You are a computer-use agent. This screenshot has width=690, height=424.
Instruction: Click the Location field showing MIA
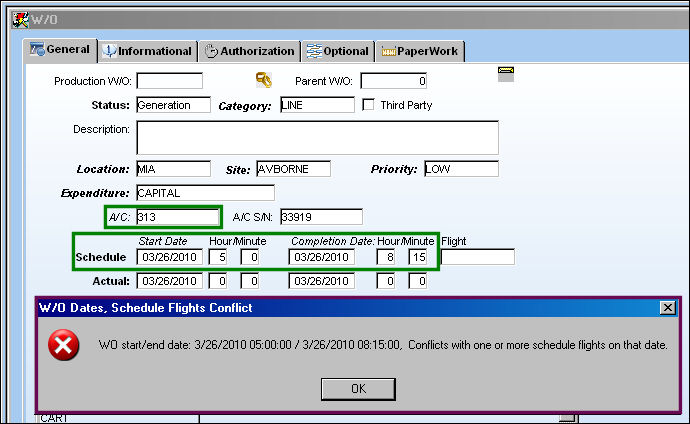(173, 169)
